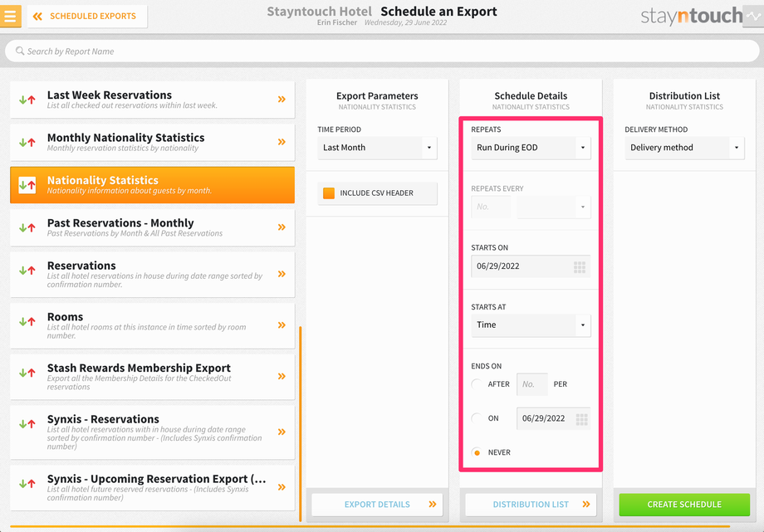Click export arrows icon for Last Week Reservations
The height and width of the screenshot is (532, 764).
click(x=27, y=100)
